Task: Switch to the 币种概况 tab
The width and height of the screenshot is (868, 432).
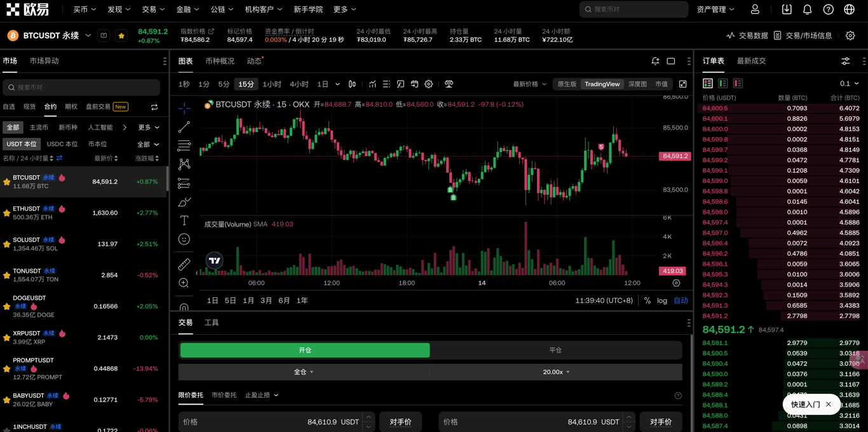Action: point(220,61)
